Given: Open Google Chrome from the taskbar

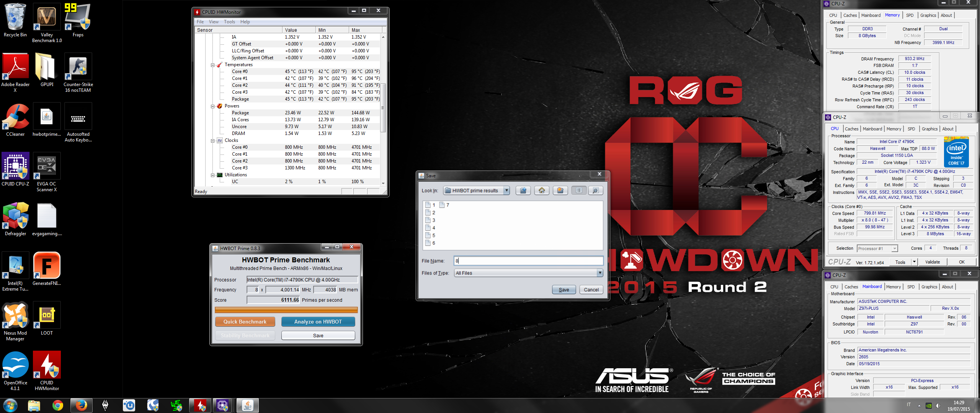Looking at the screenshot, I should (58, 405).
